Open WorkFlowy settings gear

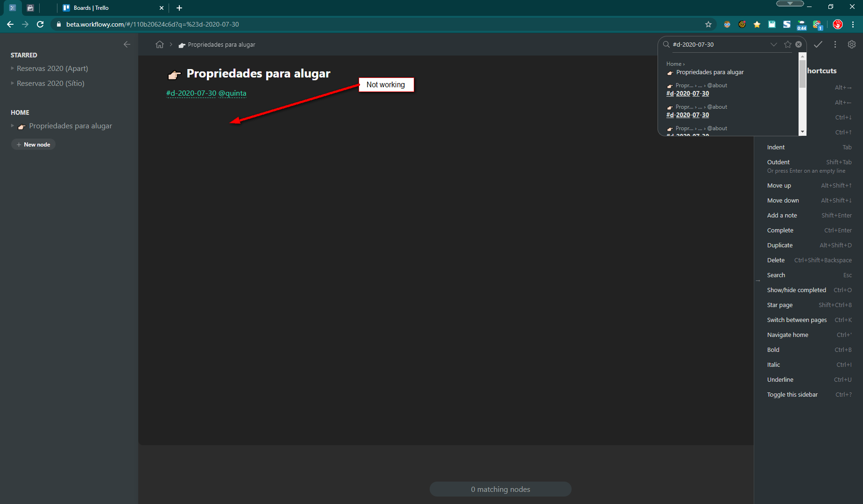click(852, 44)
